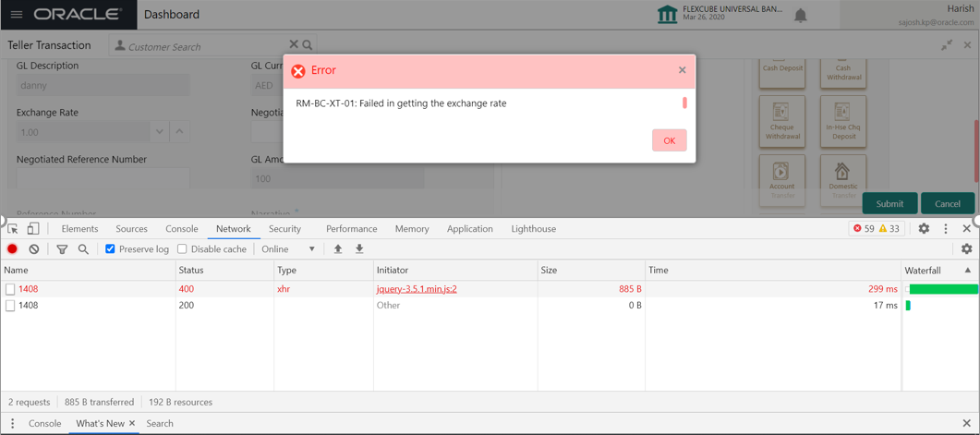Switch to the Console tab

182,229
